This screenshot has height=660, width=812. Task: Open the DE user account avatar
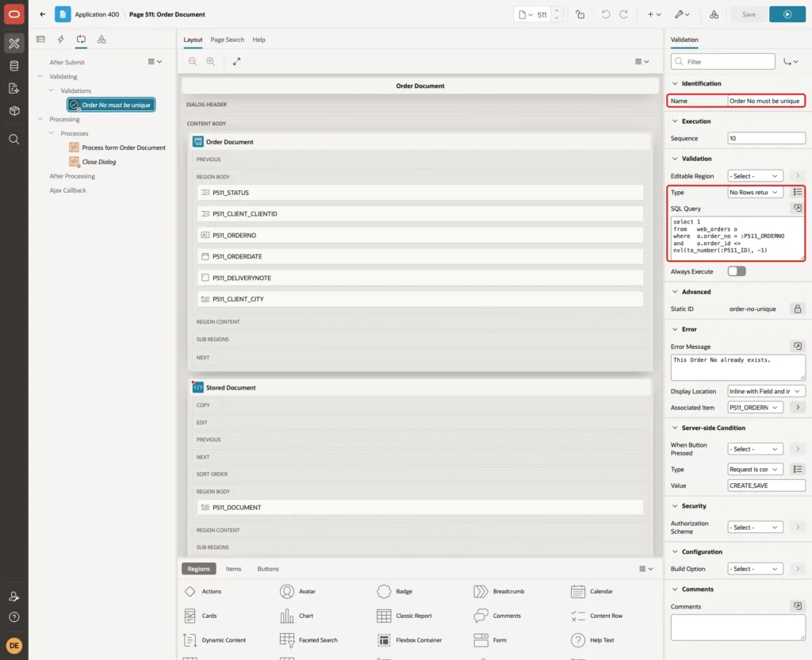point(14,646)
